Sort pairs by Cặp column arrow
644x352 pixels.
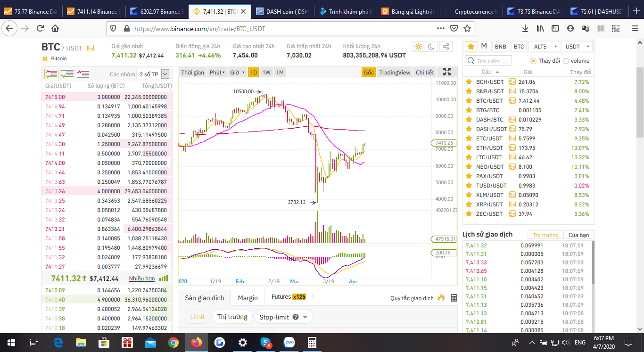497,72
